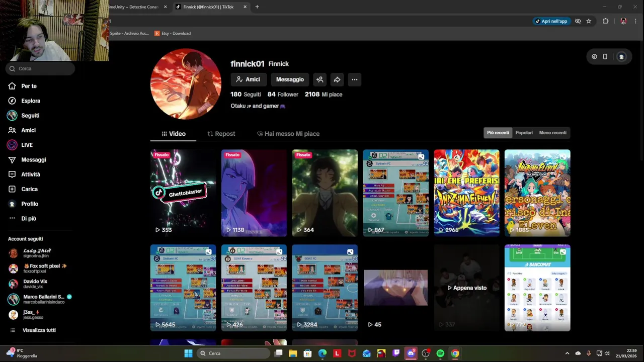Open followed account Lady Jhin
Viewport: 644px width, 362px height.
(38, 253)
